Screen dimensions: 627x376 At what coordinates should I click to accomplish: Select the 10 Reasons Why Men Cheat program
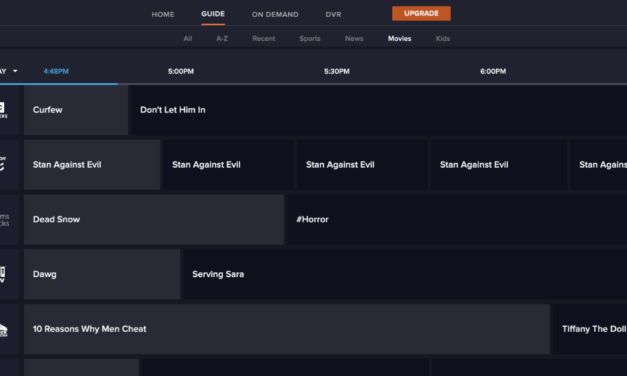[287, 329]
